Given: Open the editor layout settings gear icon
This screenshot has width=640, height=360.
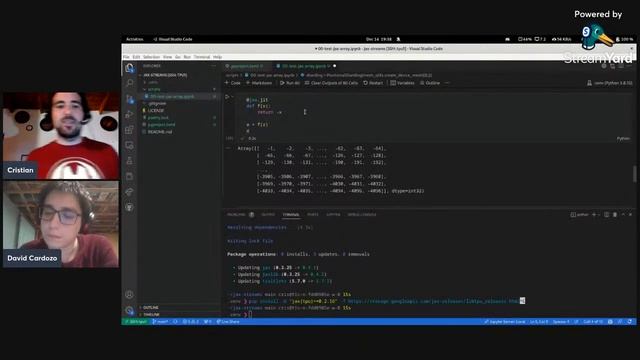Looking at the screenshot, I should pyautogui.click(x=604, y=66).
